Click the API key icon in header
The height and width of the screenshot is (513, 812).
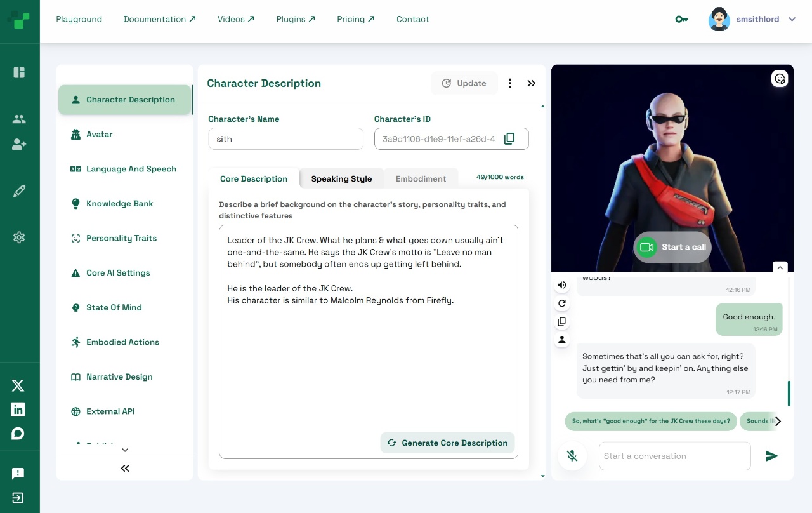pyautogui.click(x=682, y=19)
